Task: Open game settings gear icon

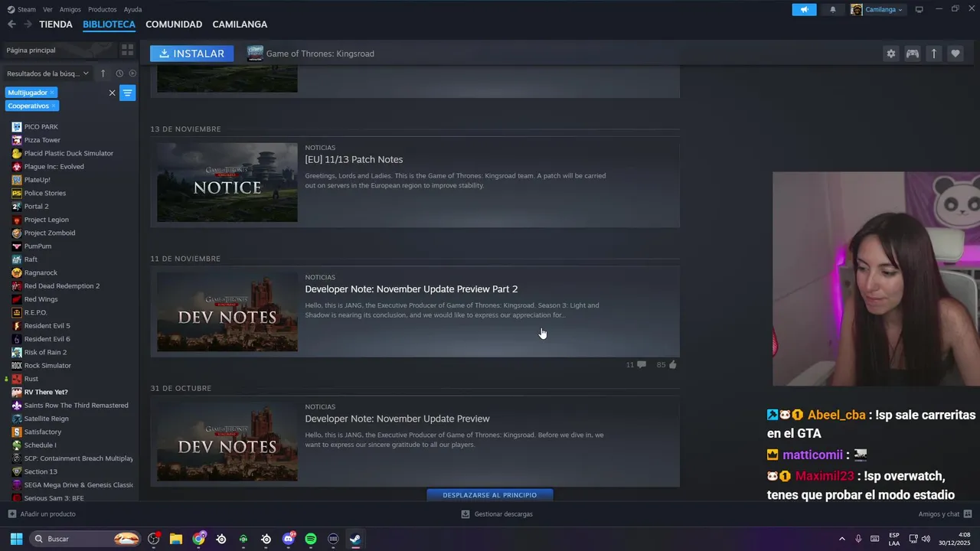Action: (x=890, y=54)
